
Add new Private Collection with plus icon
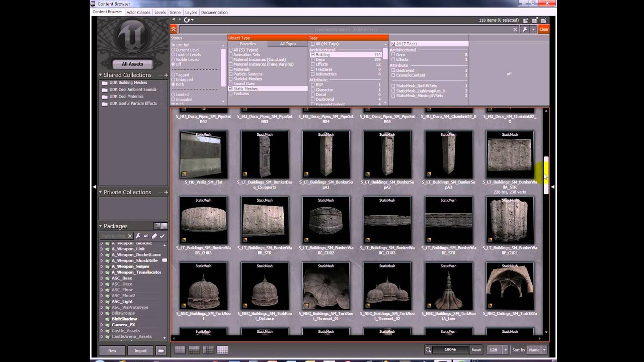[x=166, y=192]
